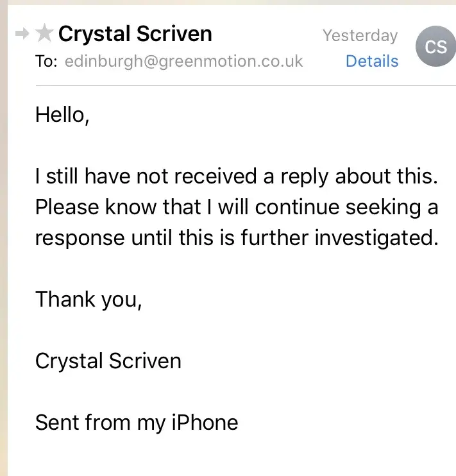Screen dimensions: 456x476
Task: Click the divider line below the header
Action: [x=231, y=85]
